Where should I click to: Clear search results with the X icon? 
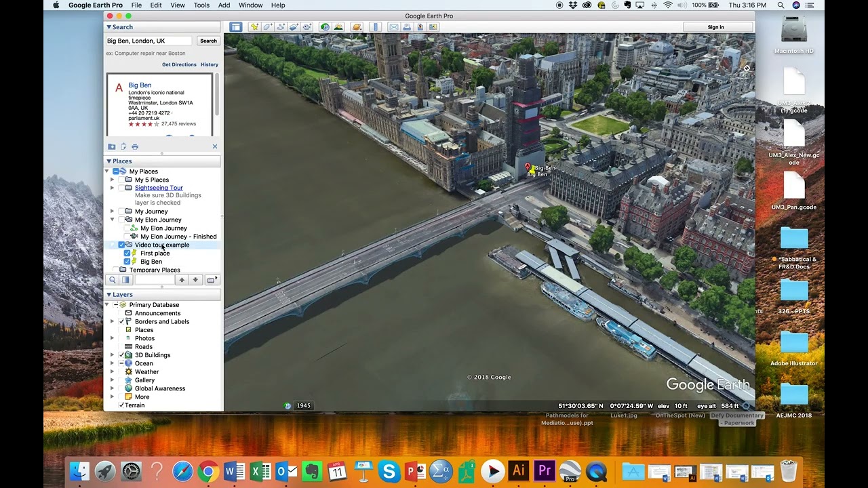click(215, 146)
